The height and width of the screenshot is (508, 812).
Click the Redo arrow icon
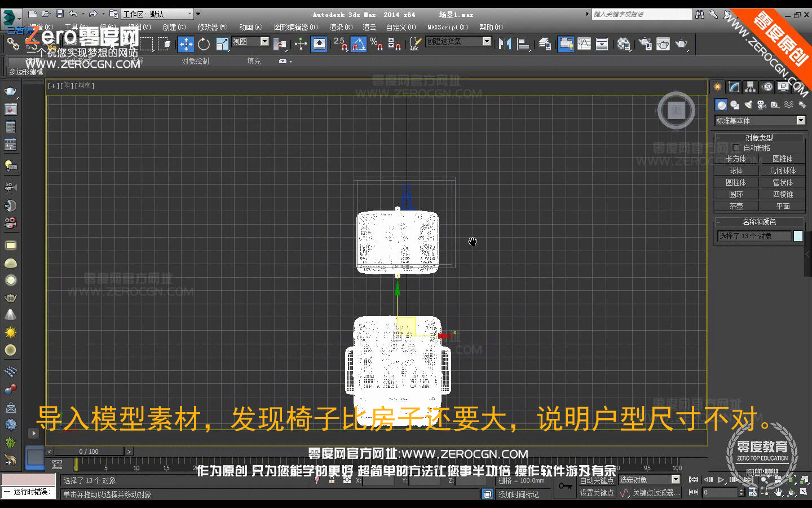tap(93, 14)
